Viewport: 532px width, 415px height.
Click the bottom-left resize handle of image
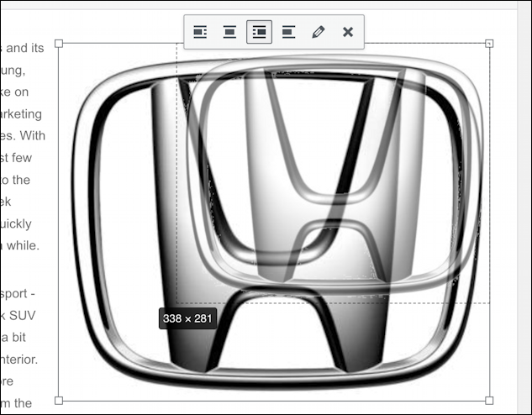pos(59,401)
